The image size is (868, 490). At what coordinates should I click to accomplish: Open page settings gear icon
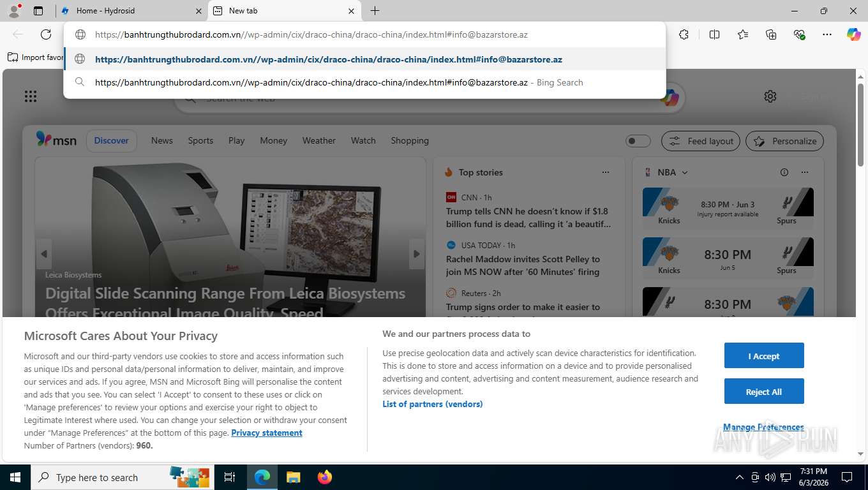770,96
